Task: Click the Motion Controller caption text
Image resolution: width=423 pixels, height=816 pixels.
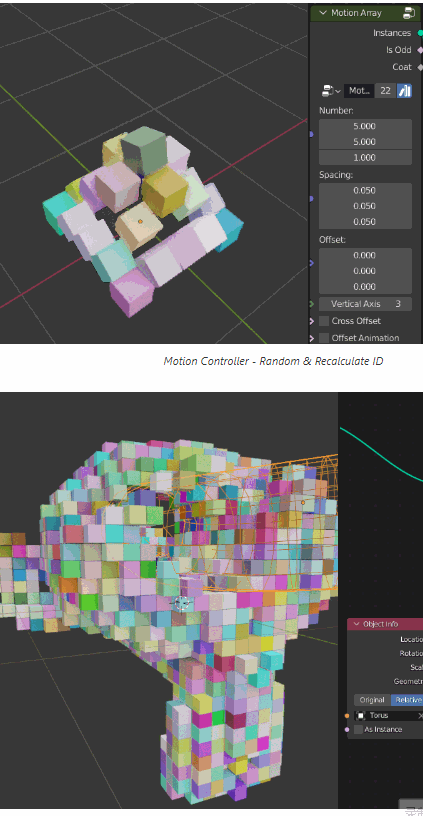Action: pyautogui.click(x=273, y=361)
